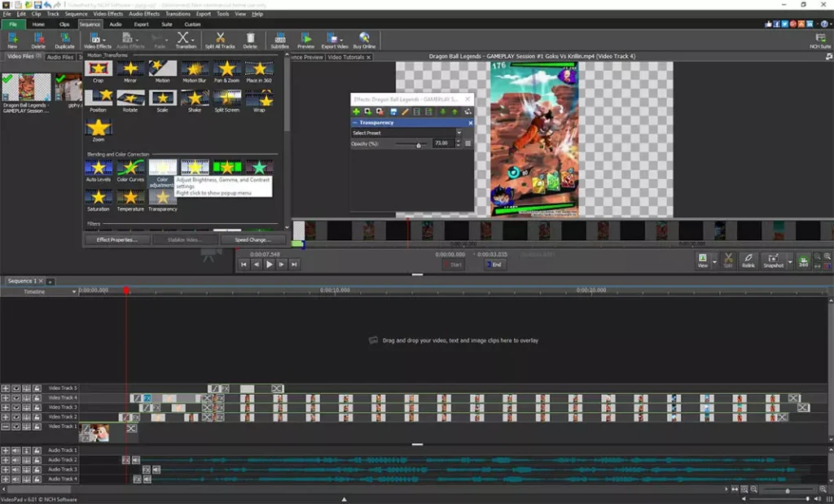Screen dimensions: 834x504
Task: Collapse the Transparency effect section
Action: coord(355,122)
